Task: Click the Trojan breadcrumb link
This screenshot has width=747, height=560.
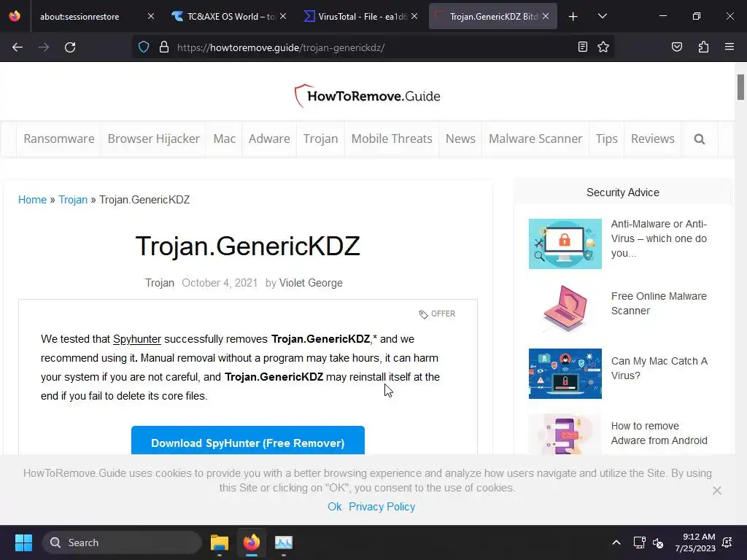Action: point(73,200)
